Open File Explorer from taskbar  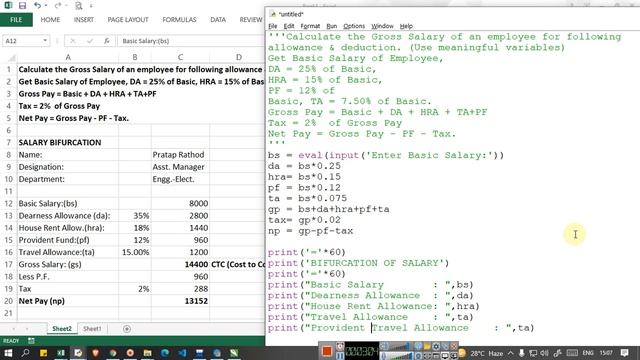147,353
